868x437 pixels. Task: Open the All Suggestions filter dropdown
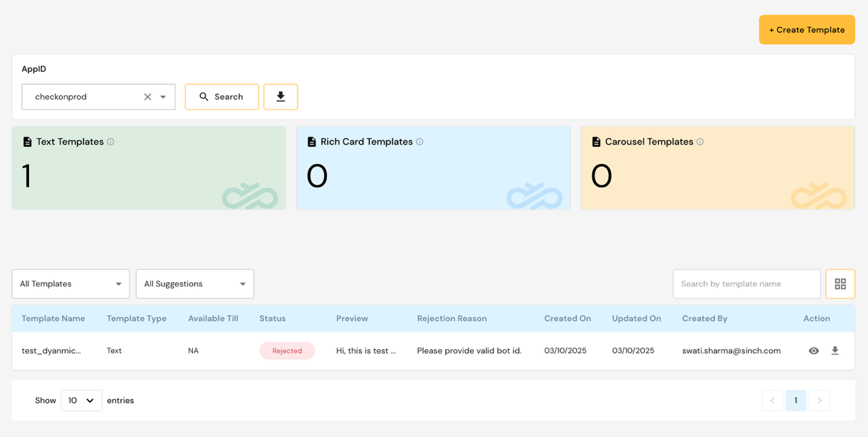(x=195, y=284)
